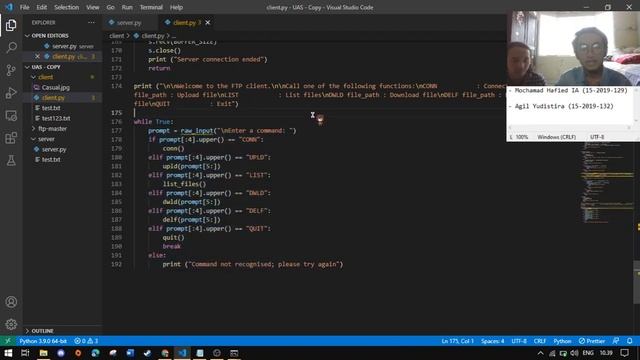Open server.py in the server folder
The image size is (640, 360).
coord(54,149)
